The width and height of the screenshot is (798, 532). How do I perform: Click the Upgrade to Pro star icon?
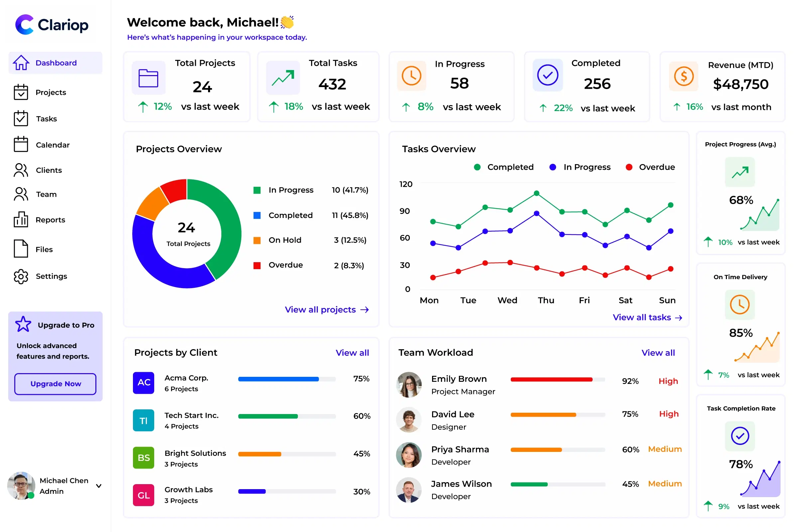click(x=23, y=324)
